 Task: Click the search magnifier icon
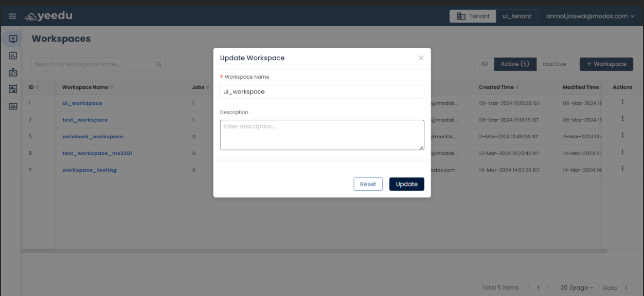158,64
